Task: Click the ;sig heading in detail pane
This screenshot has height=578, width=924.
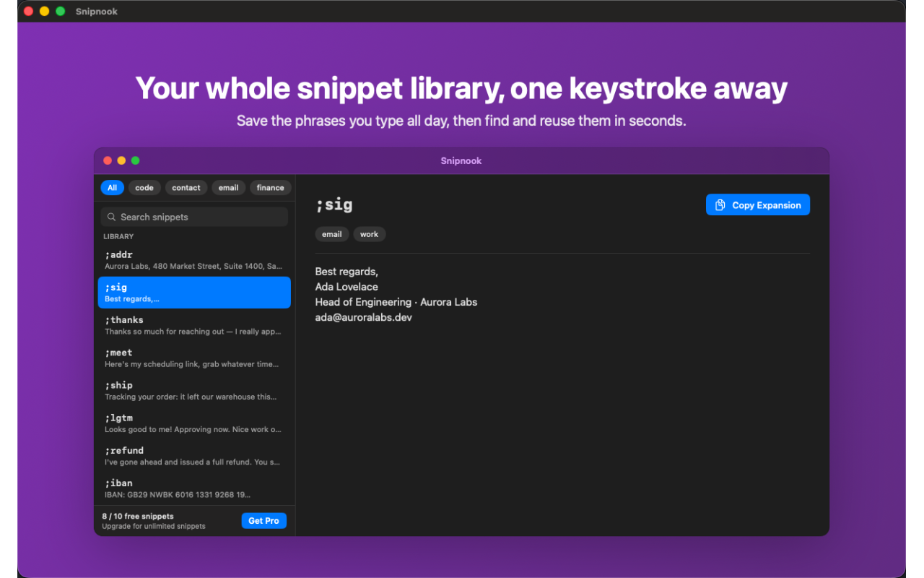Action: click(334, 204)
